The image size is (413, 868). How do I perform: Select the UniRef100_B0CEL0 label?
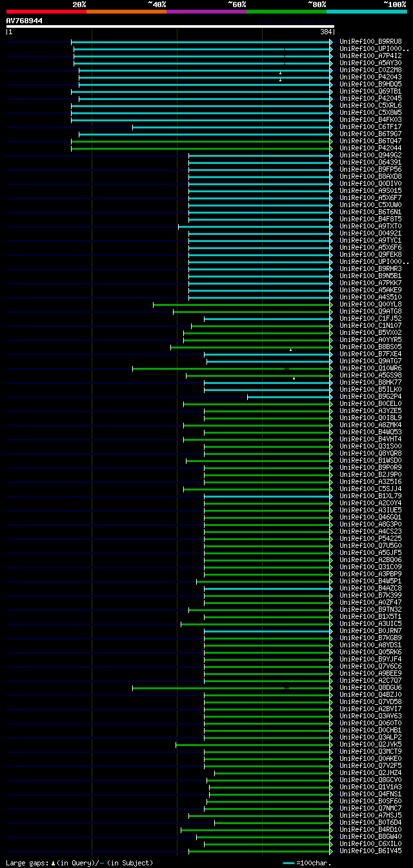click(x=370, y=404)
